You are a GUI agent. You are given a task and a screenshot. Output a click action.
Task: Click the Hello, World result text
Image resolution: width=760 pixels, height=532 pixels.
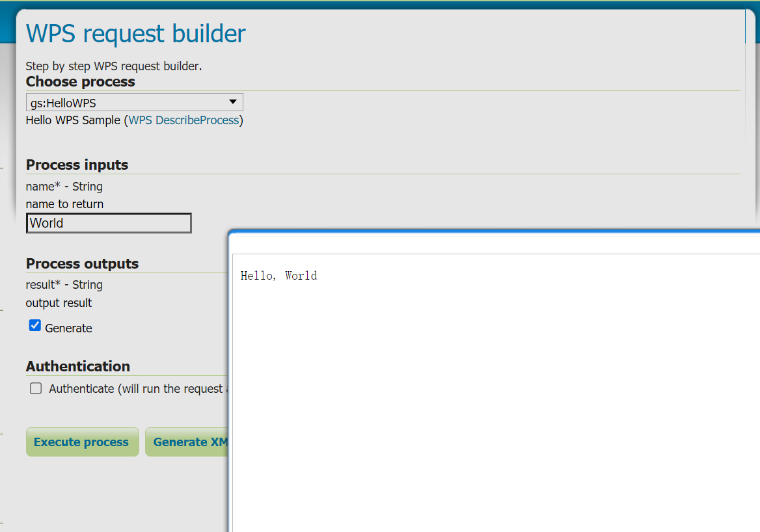(x=278, y=276)
